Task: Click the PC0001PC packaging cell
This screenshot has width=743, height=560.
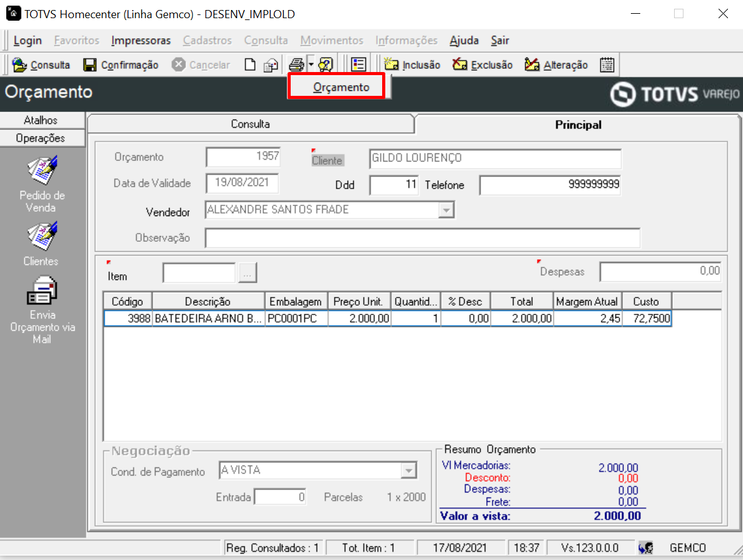Action: (296, 318)
